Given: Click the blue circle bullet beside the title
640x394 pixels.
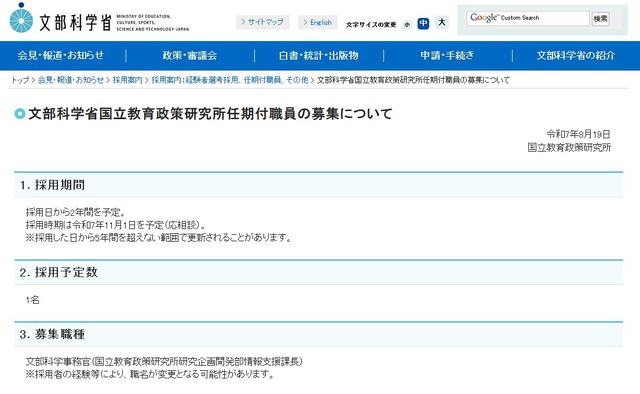Looking at the screenshot, I should pyautogui.click(x=20, y=114).
